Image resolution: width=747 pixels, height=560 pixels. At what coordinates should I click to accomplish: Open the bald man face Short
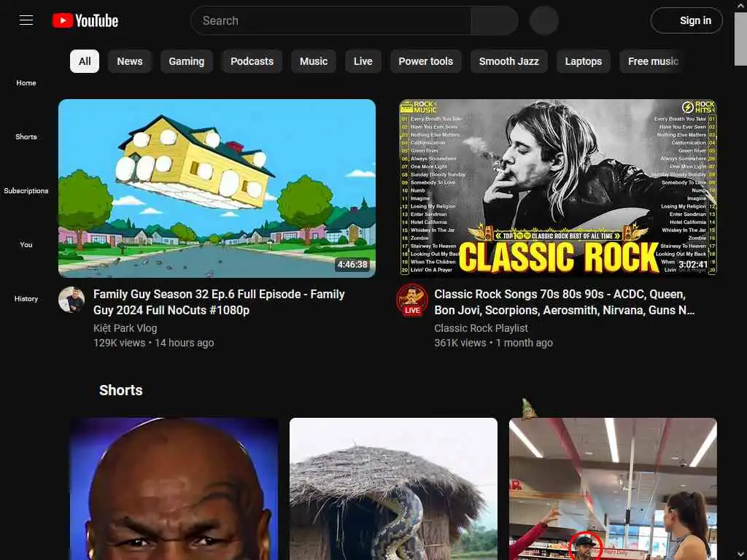tap(174, 489)
